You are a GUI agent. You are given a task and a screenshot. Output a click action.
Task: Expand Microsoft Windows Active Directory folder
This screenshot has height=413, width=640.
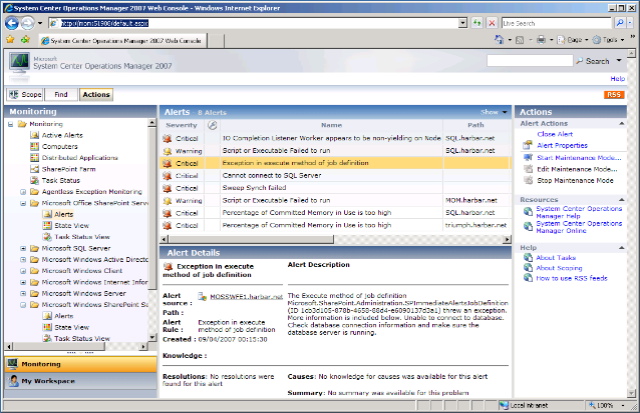23,260
